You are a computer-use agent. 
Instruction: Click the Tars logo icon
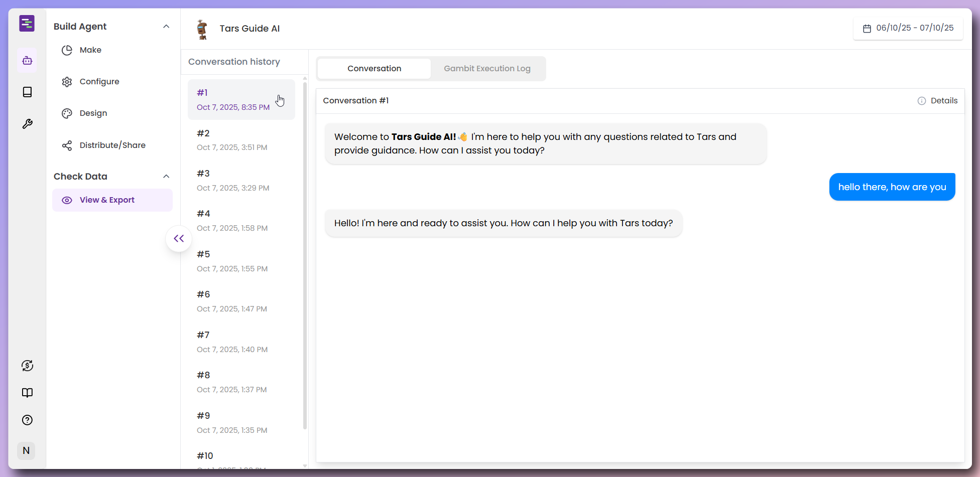point(27,23)
